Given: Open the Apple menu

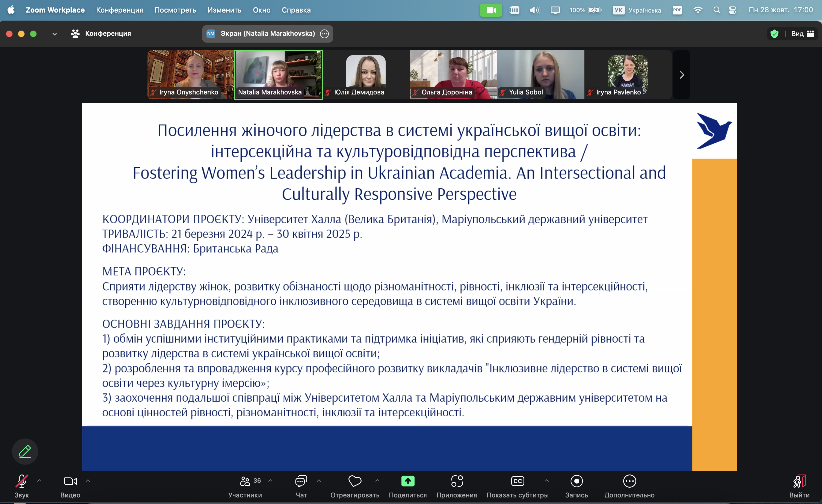Looking at the screenshot, I should click(11, 10).
